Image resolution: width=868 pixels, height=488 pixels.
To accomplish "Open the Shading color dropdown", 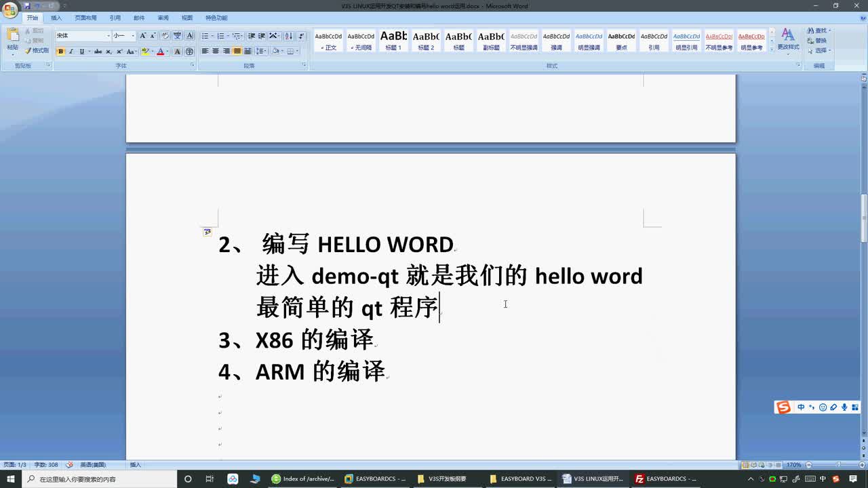I will click(281, 52).
